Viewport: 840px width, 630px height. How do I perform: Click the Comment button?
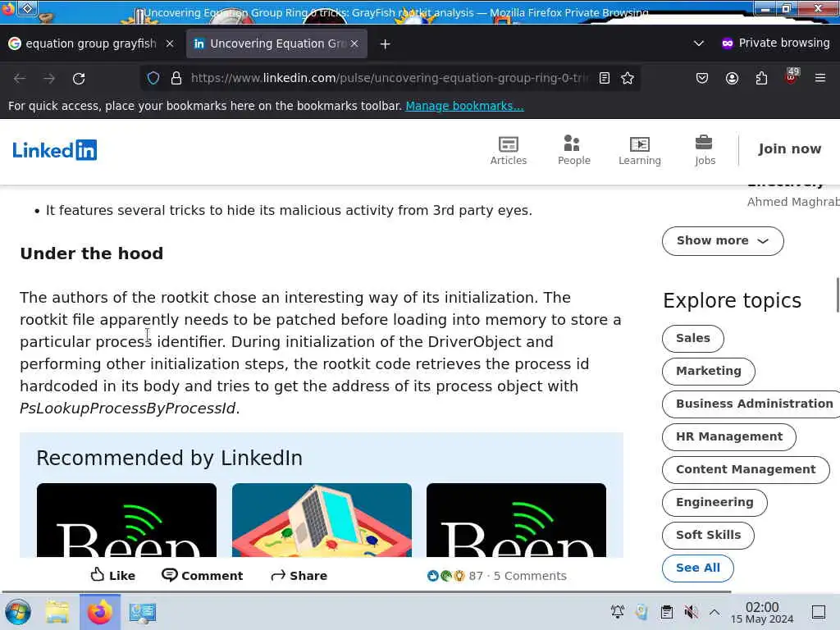[x=202, y=575]
